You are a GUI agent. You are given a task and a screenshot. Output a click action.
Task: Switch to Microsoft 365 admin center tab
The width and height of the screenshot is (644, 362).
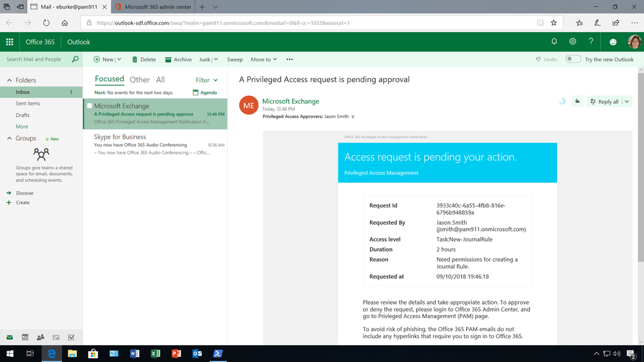(x=153, y=7)
